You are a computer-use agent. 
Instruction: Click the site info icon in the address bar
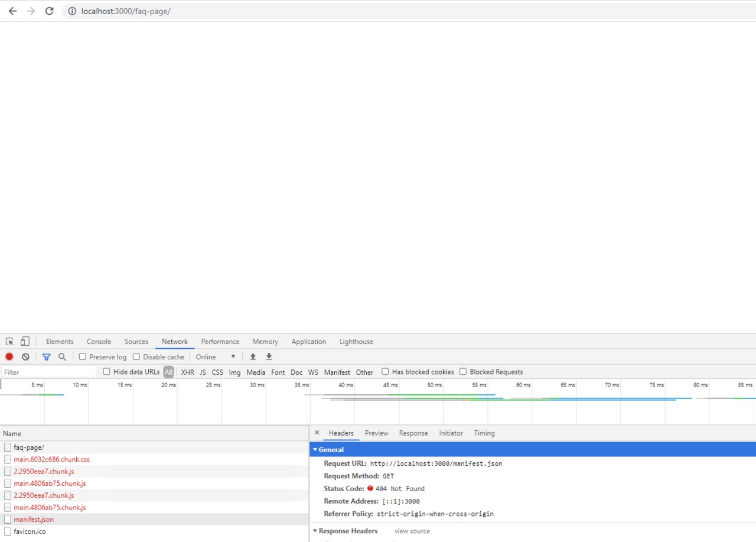72,11
